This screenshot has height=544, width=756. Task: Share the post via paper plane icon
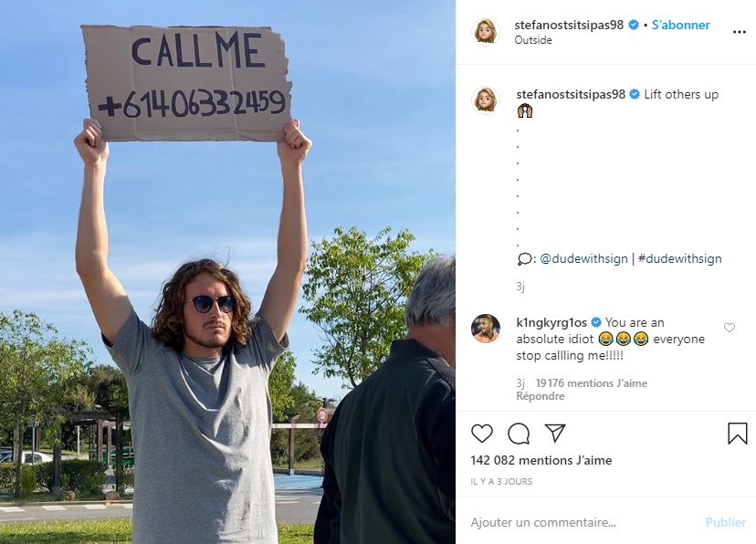(x=555, y=433)
